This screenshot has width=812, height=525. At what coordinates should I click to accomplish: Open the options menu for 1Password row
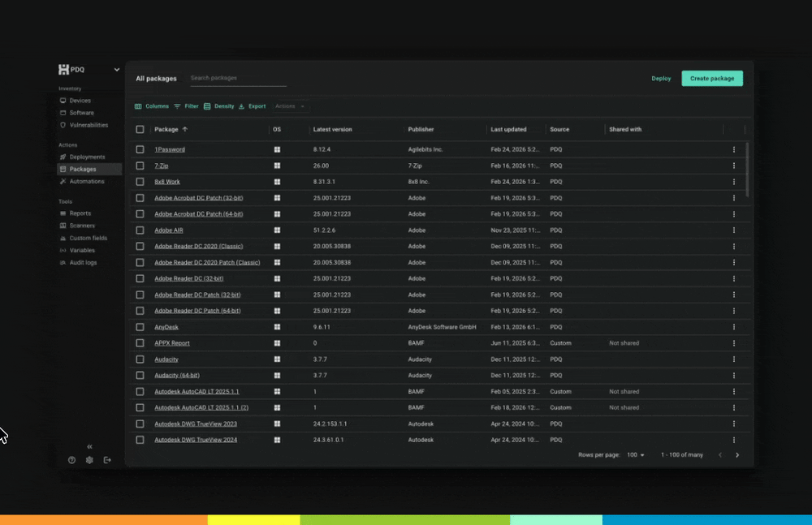tap(734, 149)
